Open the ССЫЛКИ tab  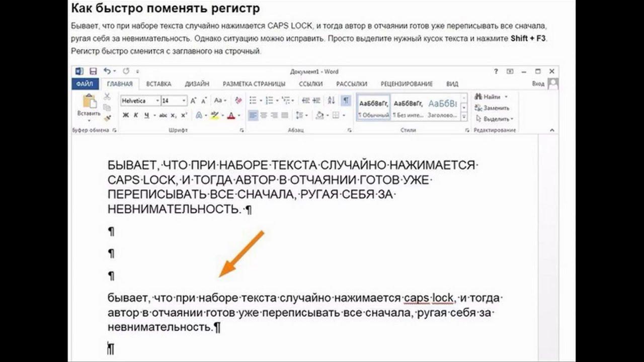click(310, 84)
